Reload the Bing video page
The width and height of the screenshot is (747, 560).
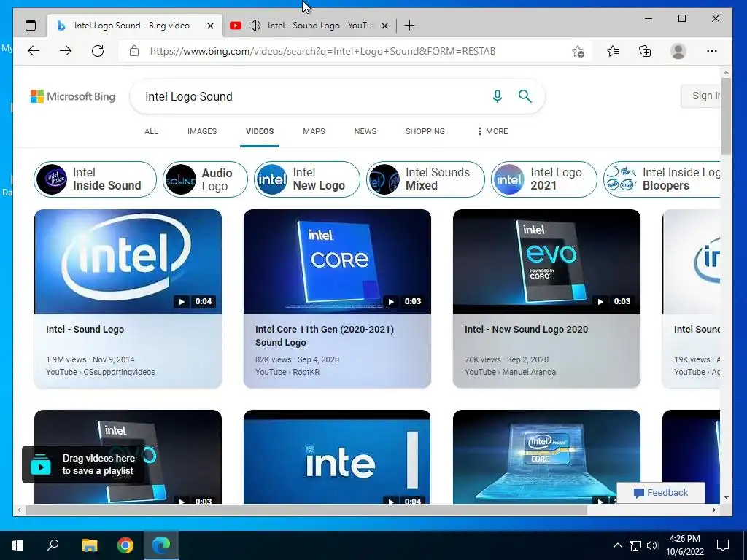[x=98, y=51]
